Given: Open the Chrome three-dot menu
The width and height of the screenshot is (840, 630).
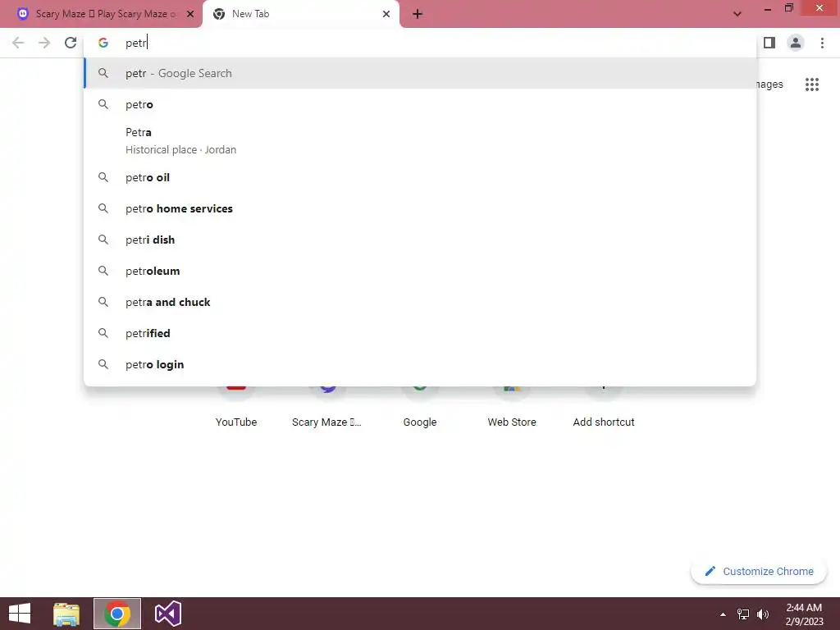Looking at the screenshot, I should 822,43.
